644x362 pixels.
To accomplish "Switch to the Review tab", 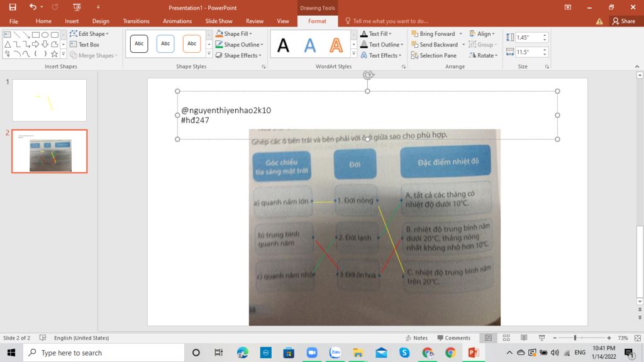I will coord(255,21).
